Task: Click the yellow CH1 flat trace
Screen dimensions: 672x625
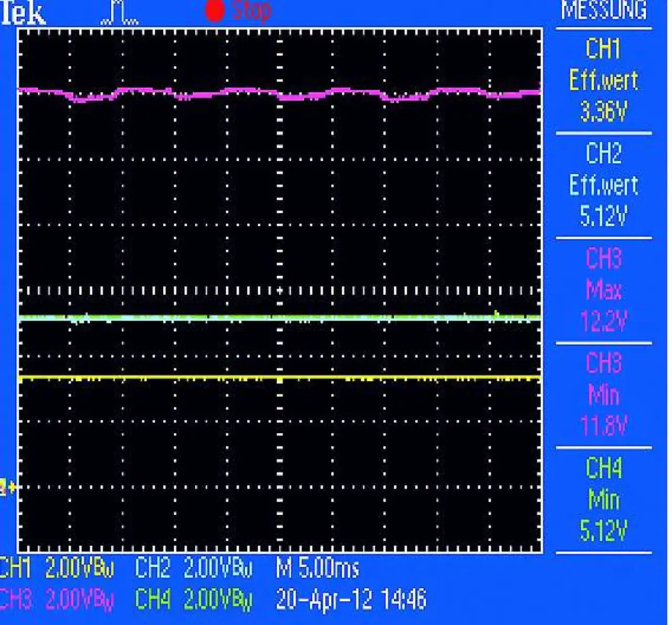Action: click(279, 378)
